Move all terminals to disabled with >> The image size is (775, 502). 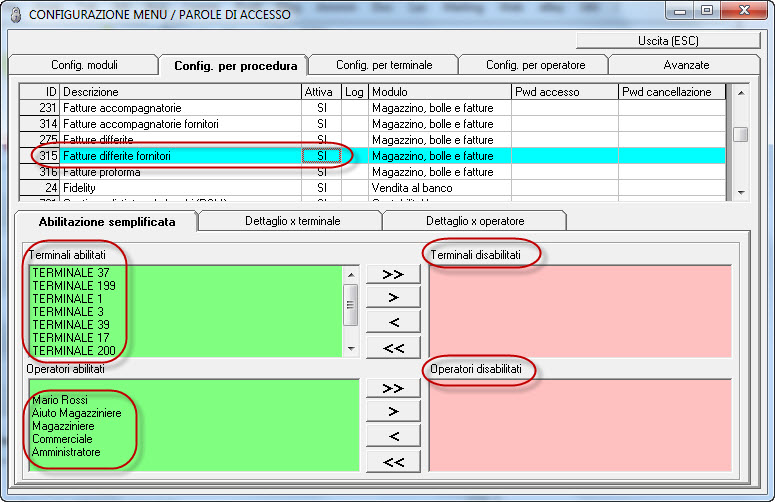(393, 274)
